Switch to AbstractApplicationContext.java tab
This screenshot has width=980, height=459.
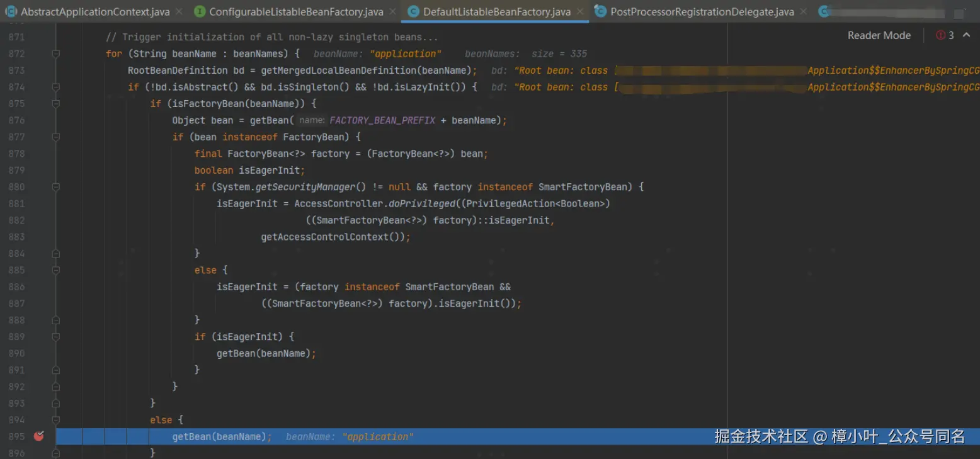point(95,11)
